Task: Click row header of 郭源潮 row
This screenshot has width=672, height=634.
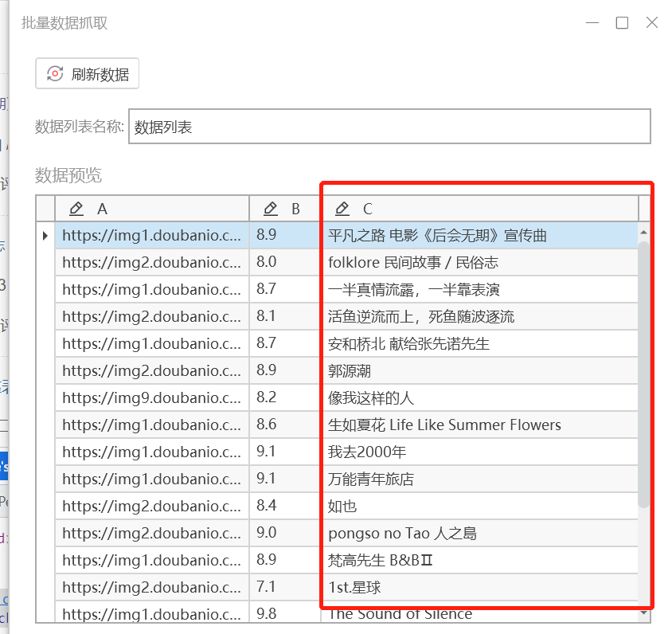Action: (x=45, y=370)
